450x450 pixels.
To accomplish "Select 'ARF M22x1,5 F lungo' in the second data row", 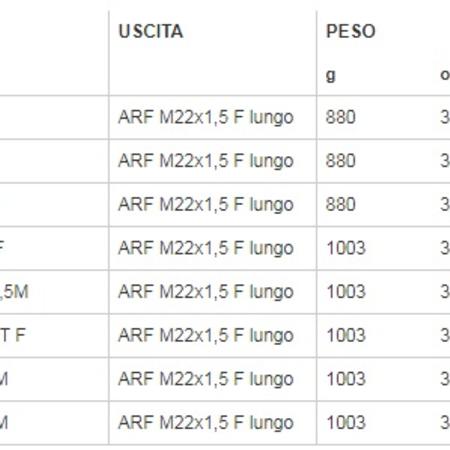I will 206,161.
